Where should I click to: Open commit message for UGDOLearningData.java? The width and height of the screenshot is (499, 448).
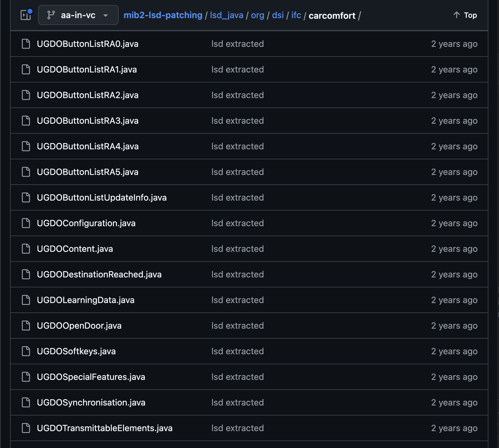tap(237, 300)
